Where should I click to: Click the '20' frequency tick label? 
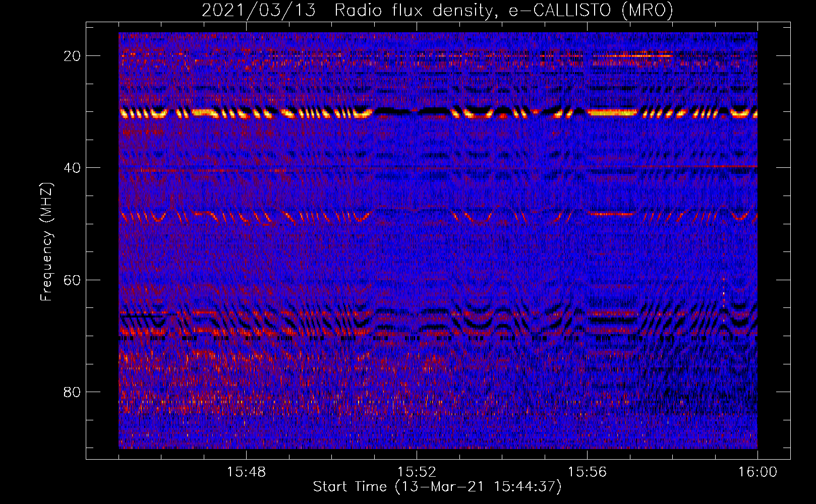point(73,55)
